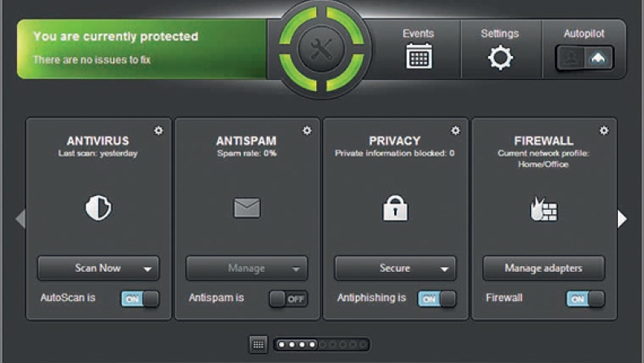Click the 'Last scan: yesterday' text

point(98,153)
